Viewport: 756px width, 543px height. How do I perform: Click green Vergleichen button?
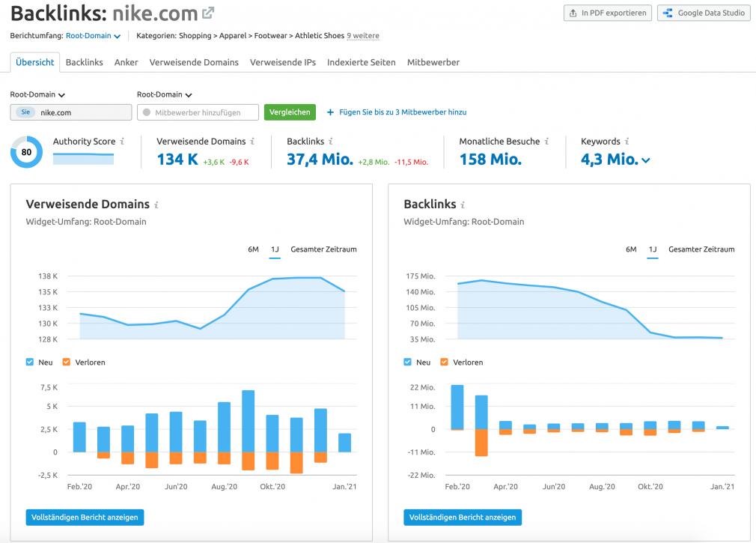click(x=290, y=112)
